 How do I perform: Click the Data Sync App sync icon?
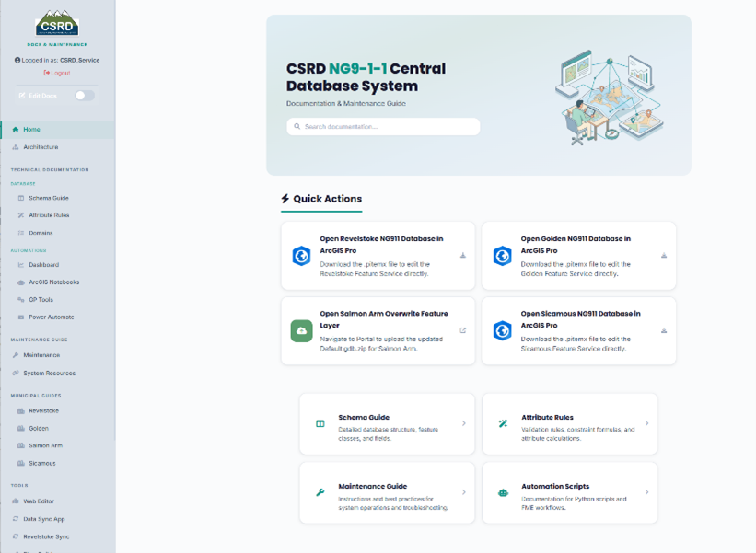16,519
